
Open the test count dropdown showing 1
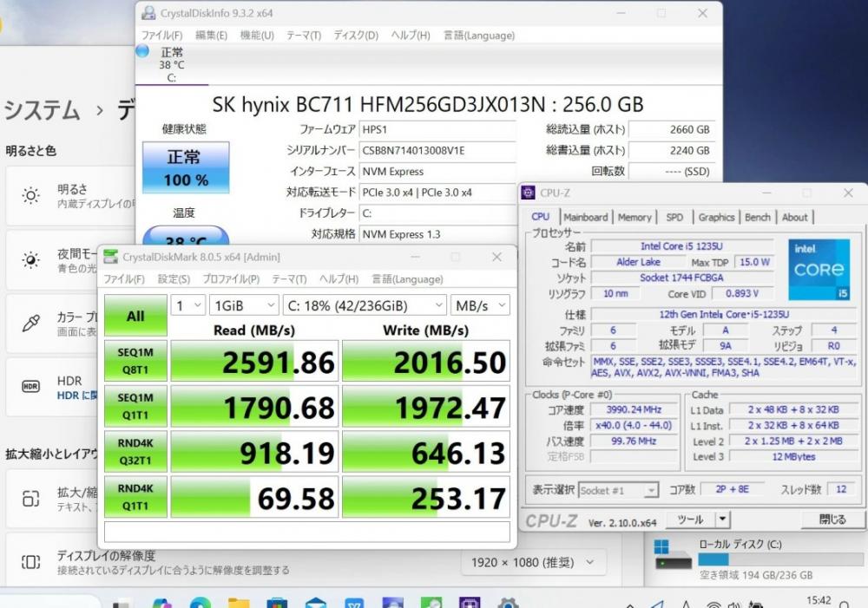pyautogui.click(x=188, y=305)
